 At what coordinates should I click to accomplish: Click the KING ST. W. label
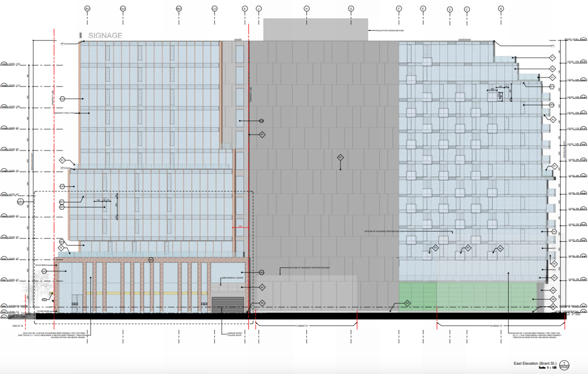[x=17, y=326]
